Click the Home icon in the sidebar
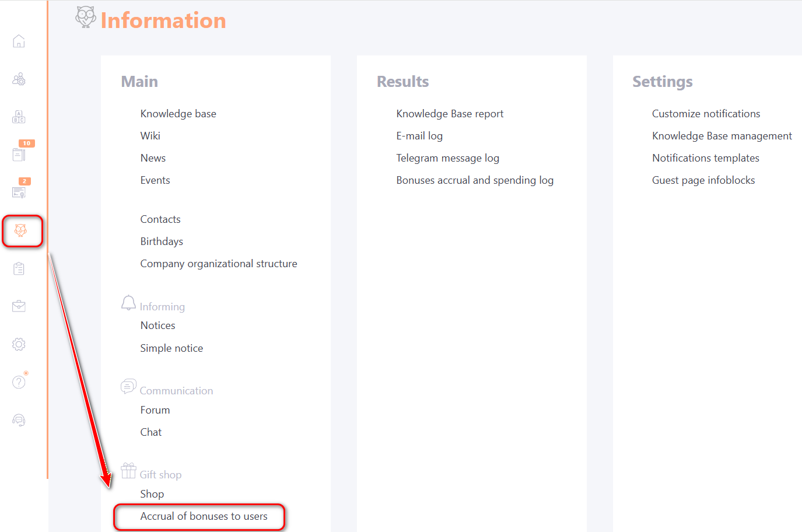Screen dimensions: 802x532 tap(19, 41)
